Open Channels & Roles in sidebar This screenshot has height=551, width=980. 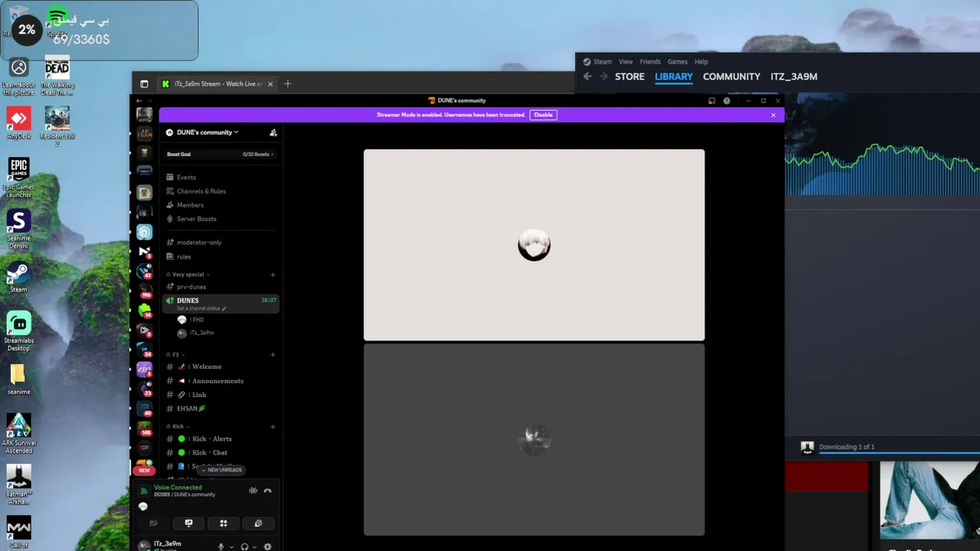click(x=220, y=191)
